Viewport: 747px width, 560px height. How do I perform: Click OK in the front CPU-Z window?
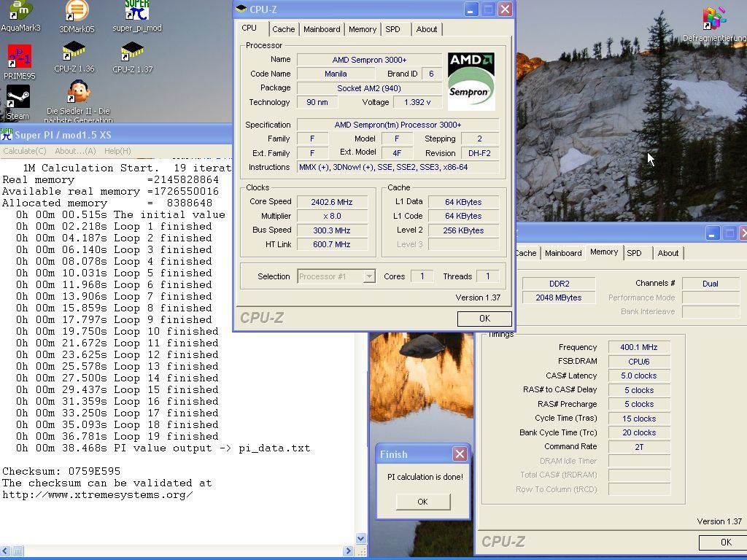(x=484, y=319)
